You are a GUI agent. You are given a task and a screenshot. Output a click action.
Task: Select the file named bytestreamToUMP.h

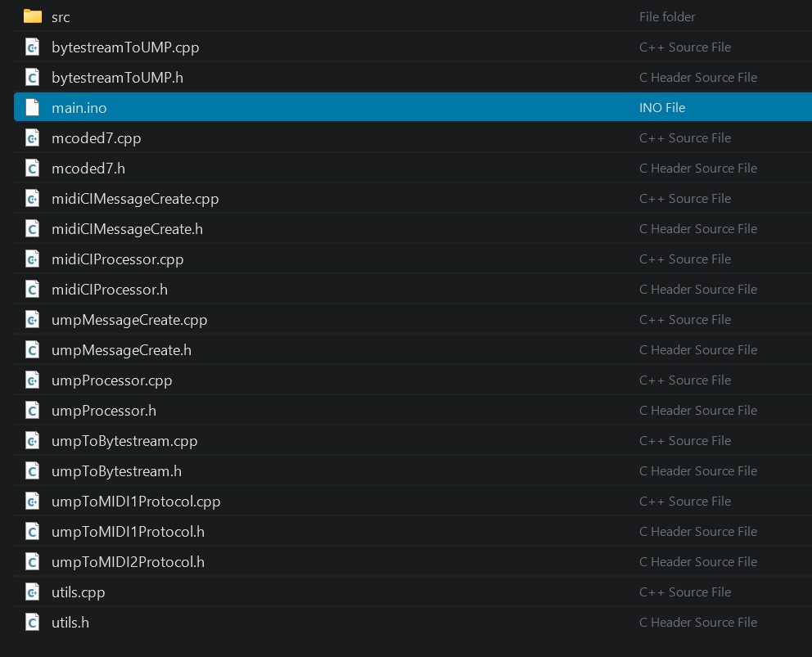point(117,78)
